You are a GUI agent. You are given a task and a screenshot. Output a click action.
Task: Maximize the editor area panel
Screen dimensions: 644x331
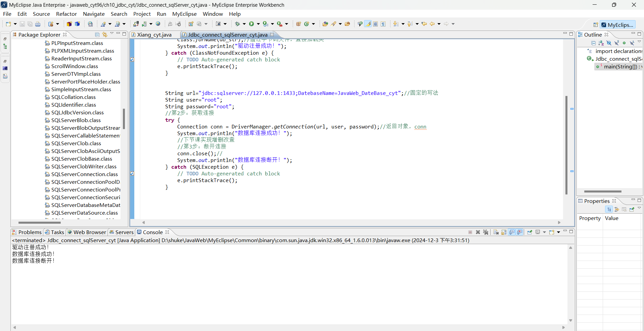point(571,34)
